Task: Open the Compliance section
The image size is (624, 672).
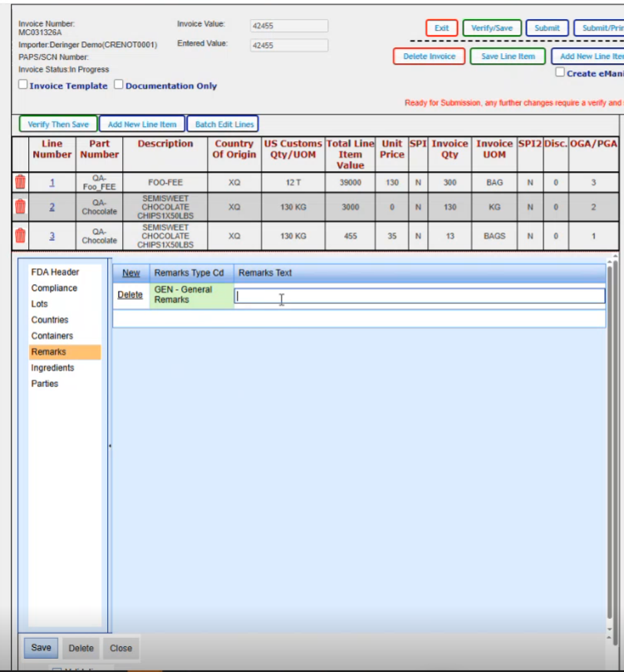Action: [x=54, y=288]
